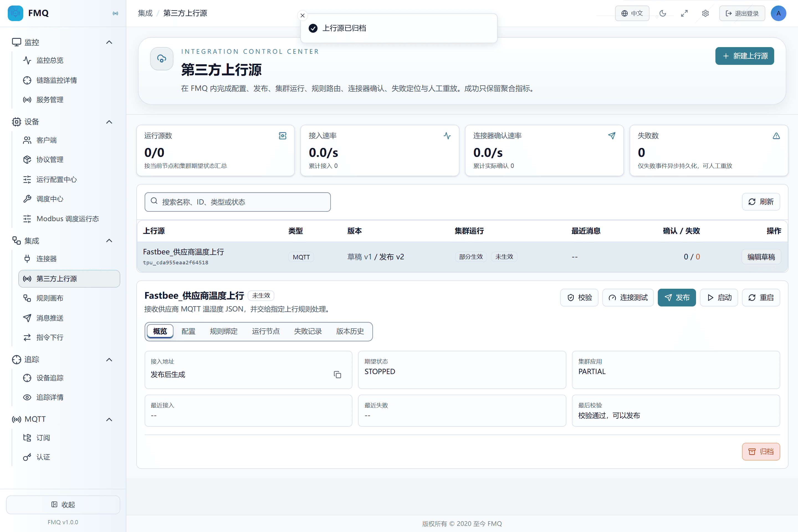Click the FMQ logo icon

(x=16, y=13)
